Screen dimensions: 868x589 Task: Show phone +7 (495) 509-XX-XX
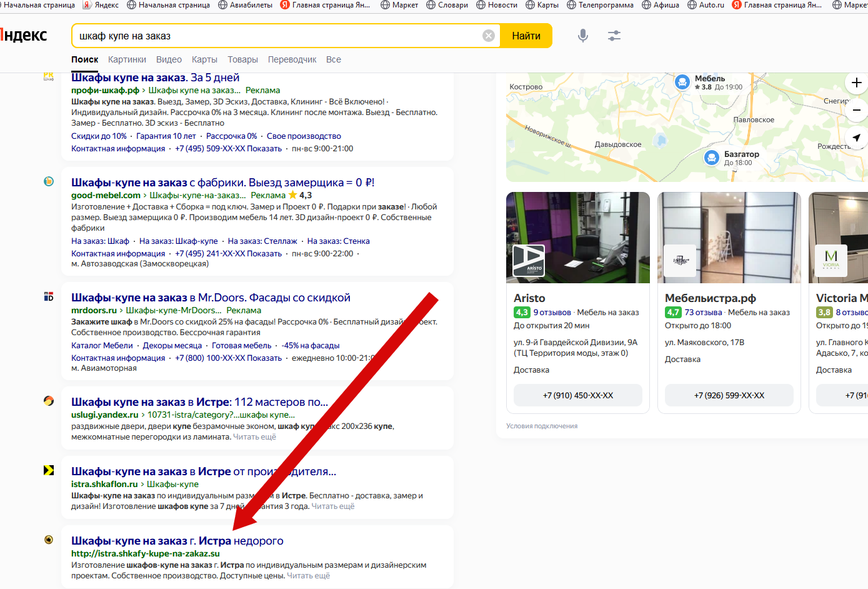(x=229, y=148)
